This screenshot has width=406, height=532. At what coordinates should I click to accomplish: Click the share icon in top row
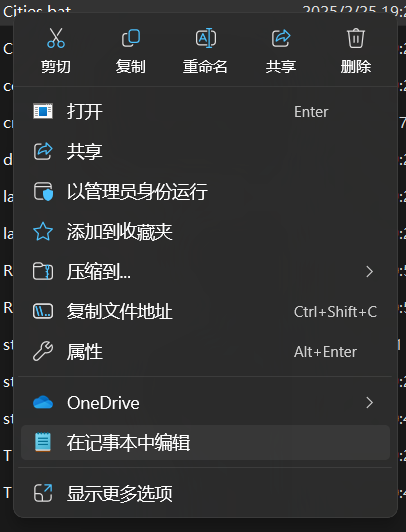click(281, 38)
